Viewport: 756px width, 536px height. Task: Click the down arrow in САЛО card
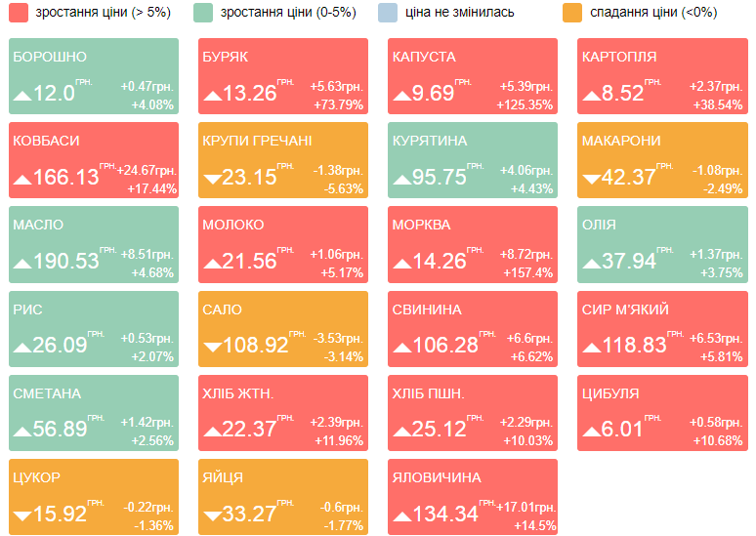pyautogui.click(x=212, y=347)
